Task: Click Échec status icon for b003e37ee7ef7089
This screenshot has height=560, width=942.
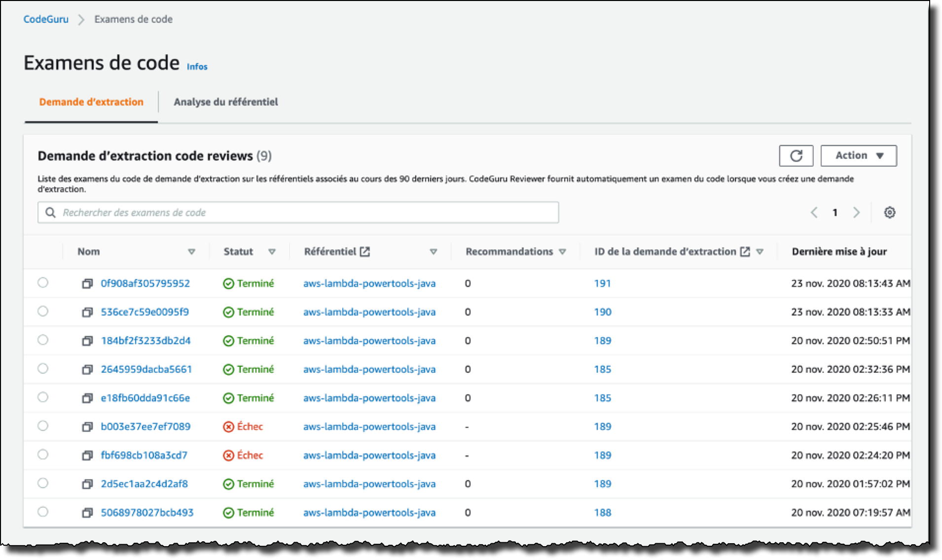Action: pos(228,426)
